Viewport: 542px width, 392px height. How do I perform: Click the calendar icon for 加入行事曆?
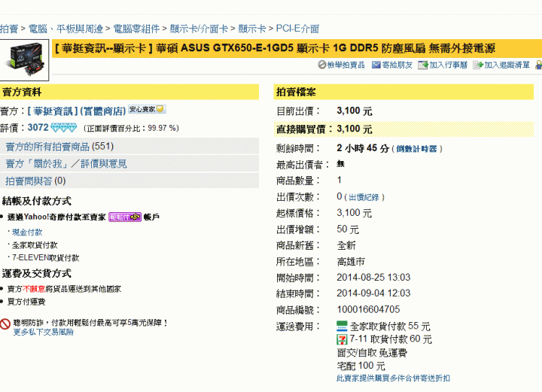pyautogui.click(x=423, y=65)
